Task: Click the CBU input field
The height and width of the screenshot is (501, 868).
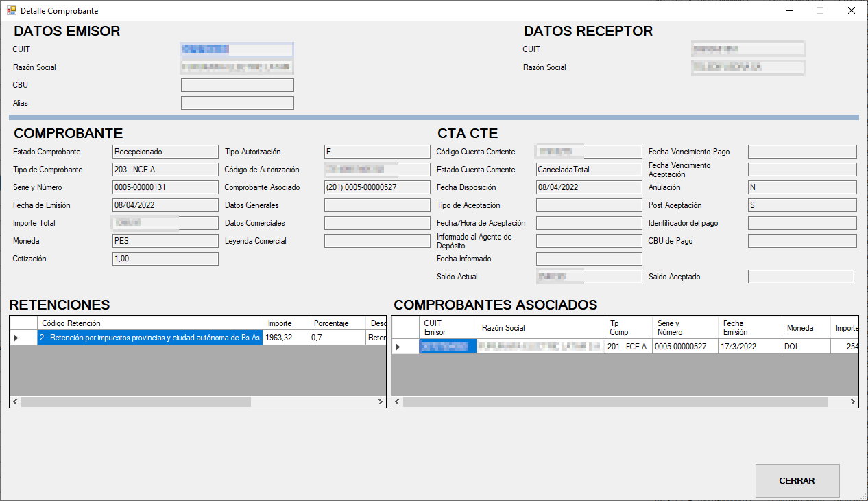Action: pyautogui.click(x=237, y=85)
